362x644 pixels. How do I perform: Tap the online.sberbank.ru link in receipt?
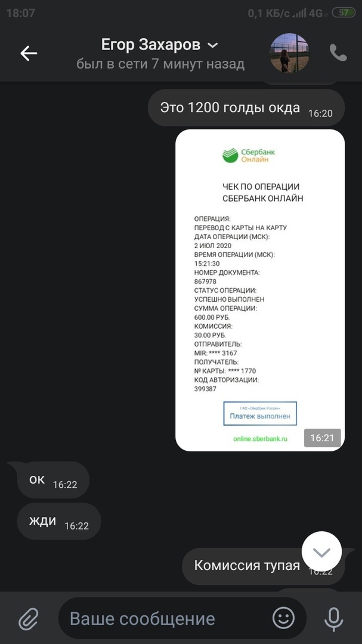pyautogui.click(x=260, y=439)
